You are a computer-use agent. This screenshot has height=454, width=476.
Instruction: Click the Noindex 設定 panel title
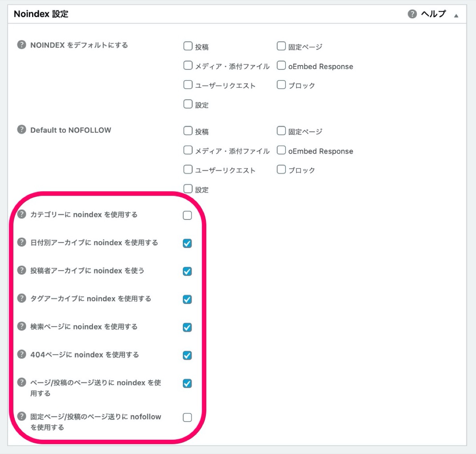41,14
